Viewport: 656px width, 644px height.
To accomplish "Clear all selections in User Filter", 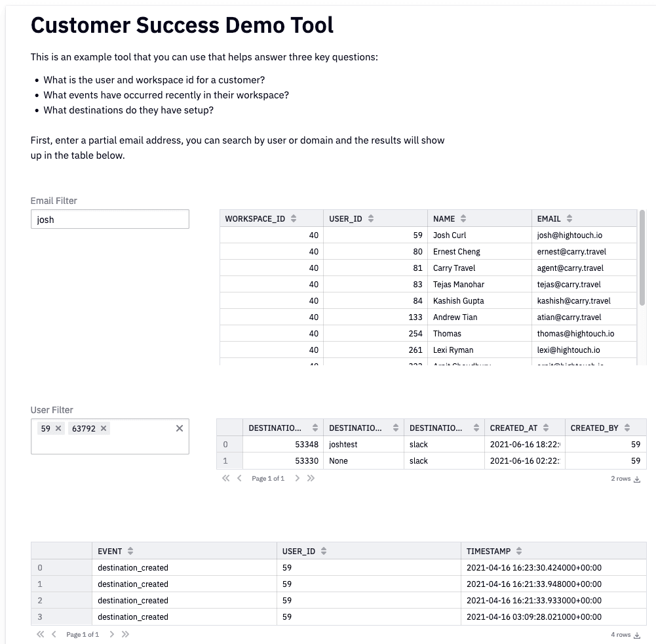I will tap(180, 428).
